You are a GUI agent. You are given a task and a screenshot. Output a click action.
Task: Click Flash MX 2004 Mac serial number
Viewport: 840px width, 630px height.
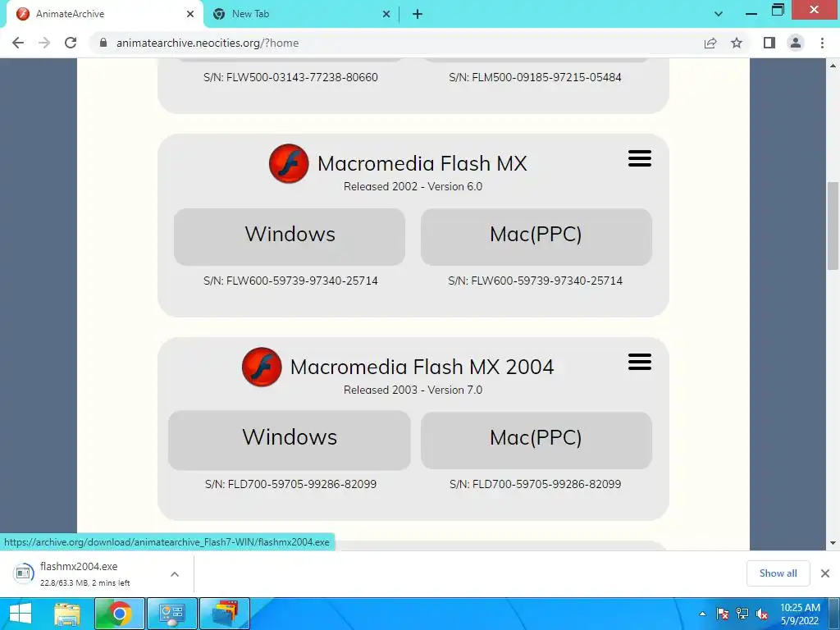tap(536, 484)
